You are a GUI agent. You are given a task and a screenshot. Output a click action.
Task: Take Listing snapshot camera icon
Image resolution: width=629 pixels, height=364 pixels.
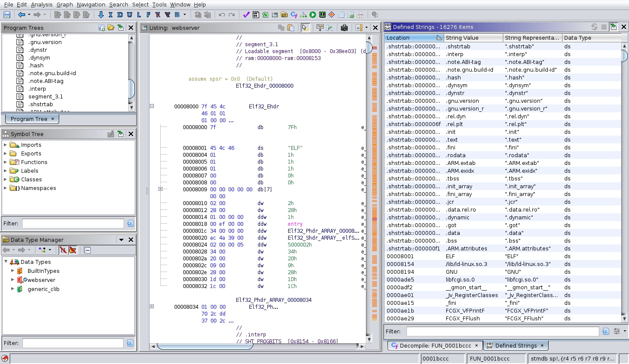pyautogui.click(x=344, y=28)
